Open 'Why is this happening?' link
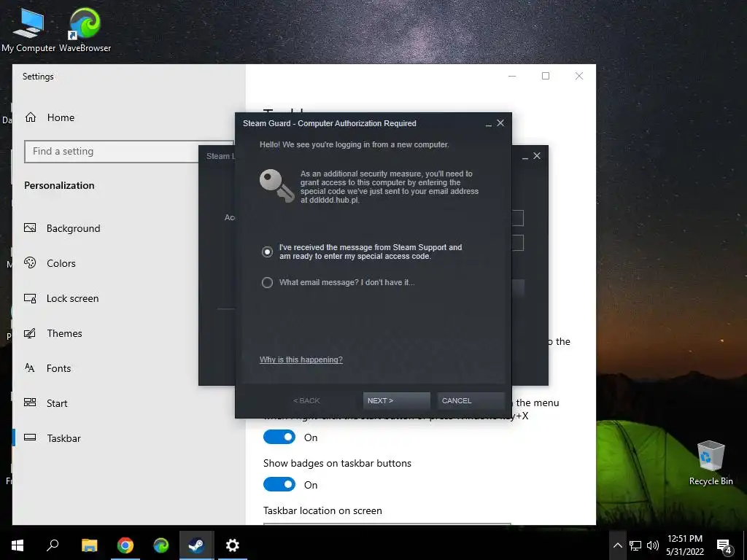 click(x=301, y=359)
